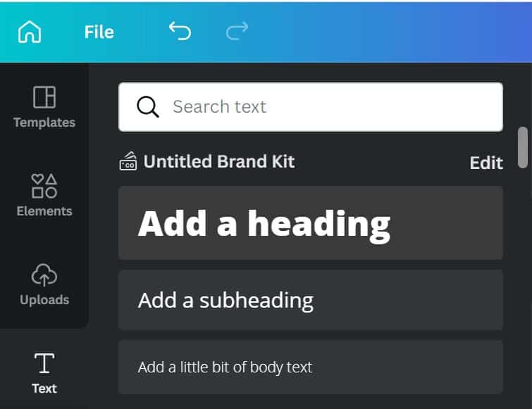Select the Text tool T icon

point(44,363)
